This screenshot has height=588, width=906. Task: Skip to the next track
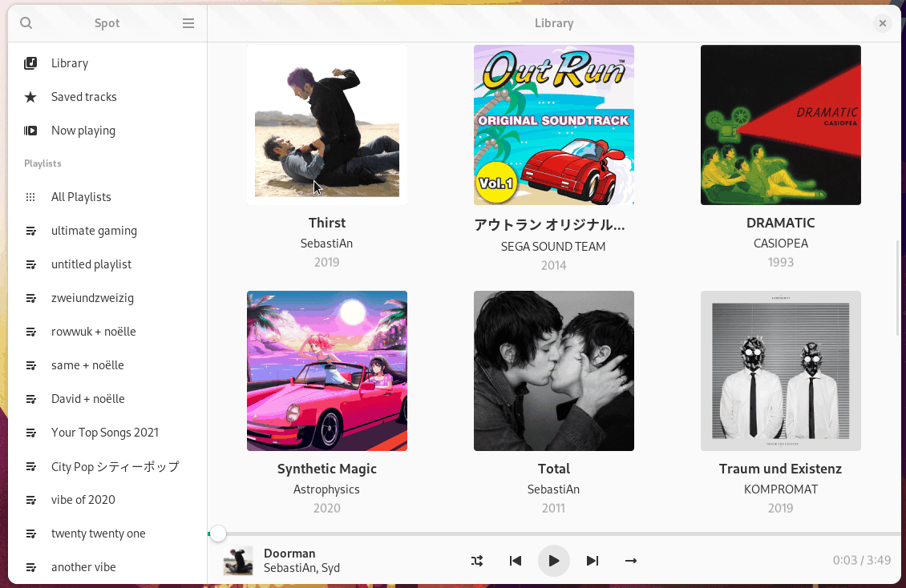[x=593, y=561]
